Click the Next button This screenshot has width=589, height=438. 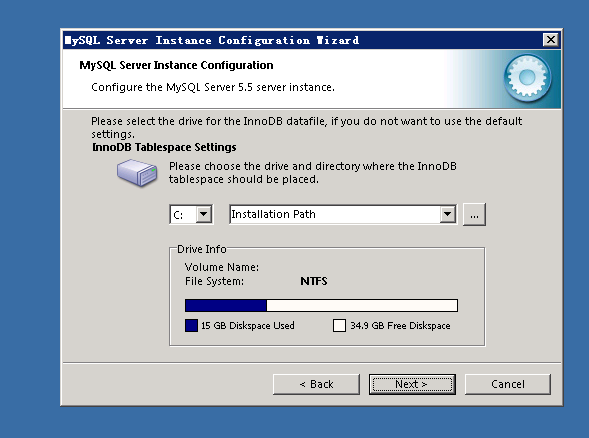coord(412,384)
